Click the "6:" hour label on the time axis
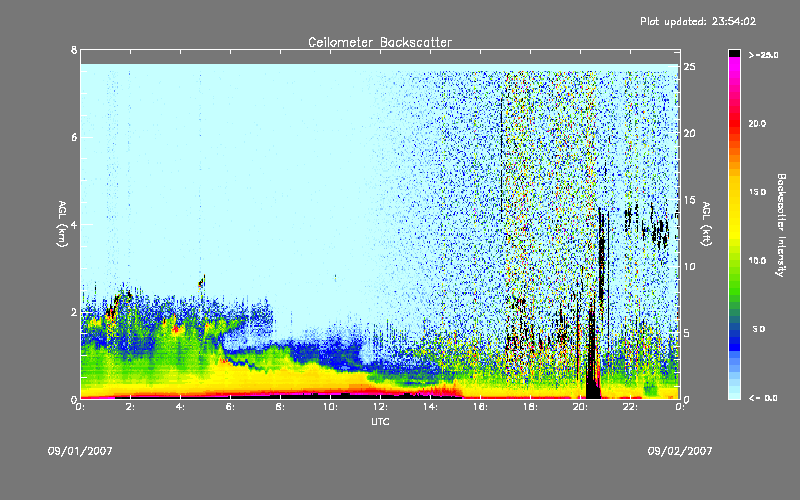The width and height of the screenshot is (800, 500). point(230,407)
